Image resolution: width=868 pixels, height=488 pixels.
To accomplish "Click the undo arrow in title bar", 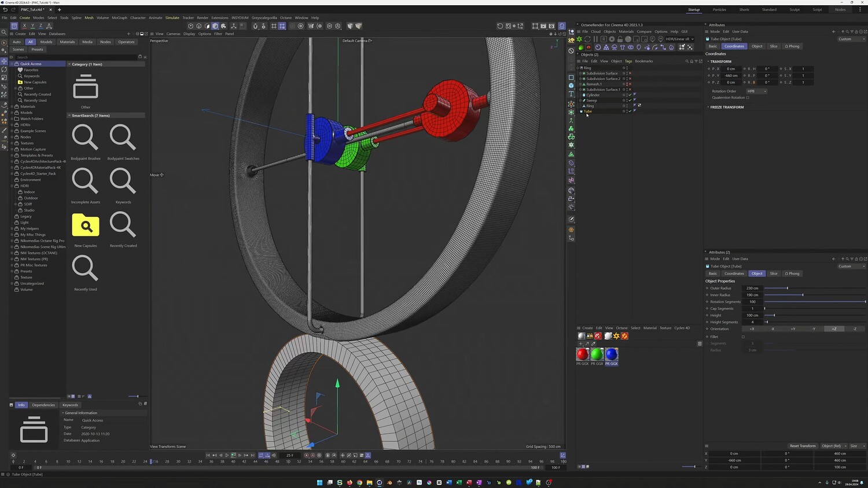I will coord(5,10).
